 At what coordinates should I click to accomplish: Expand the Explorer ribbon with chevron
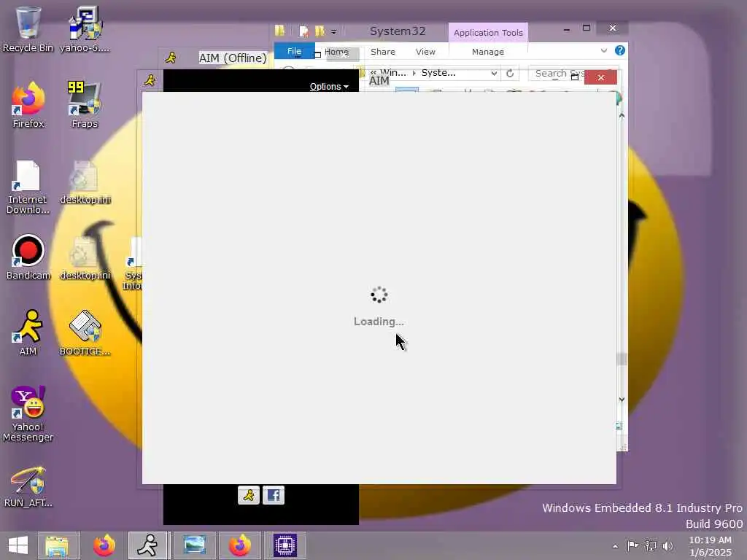coord(603,50)
